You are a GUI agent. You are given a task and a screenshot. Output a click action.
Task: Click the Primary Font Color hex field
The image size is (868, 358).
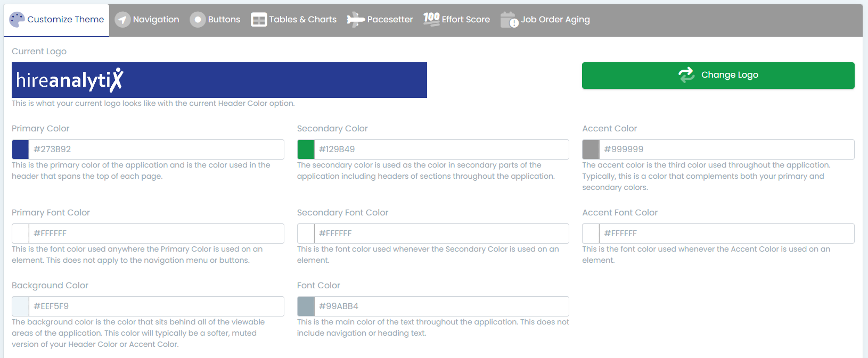click(x=157, y=234)
